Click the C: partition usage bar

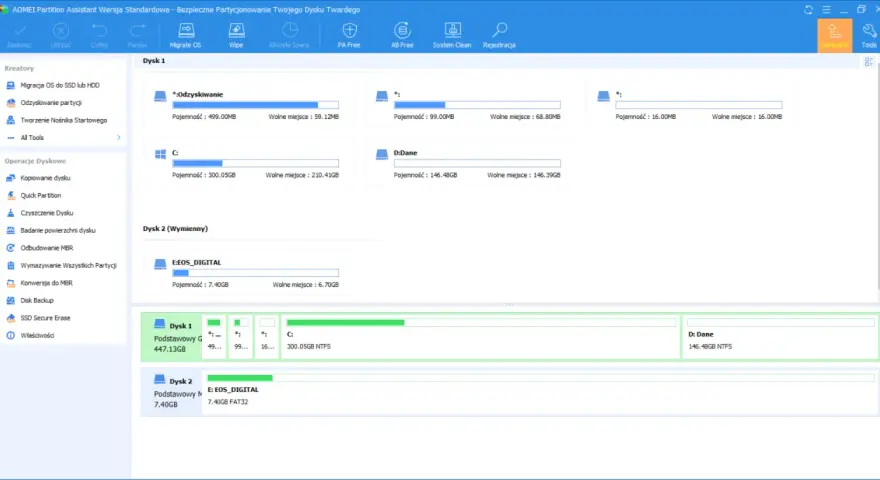(255, 163)
